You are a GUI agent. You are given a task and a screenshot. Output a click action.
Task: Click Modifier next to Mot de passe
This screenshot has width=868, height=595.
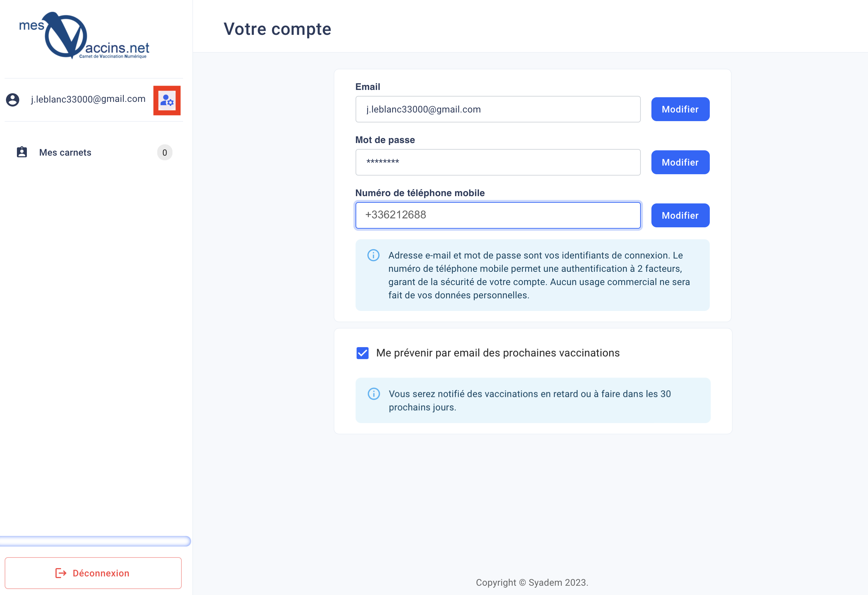680,162
